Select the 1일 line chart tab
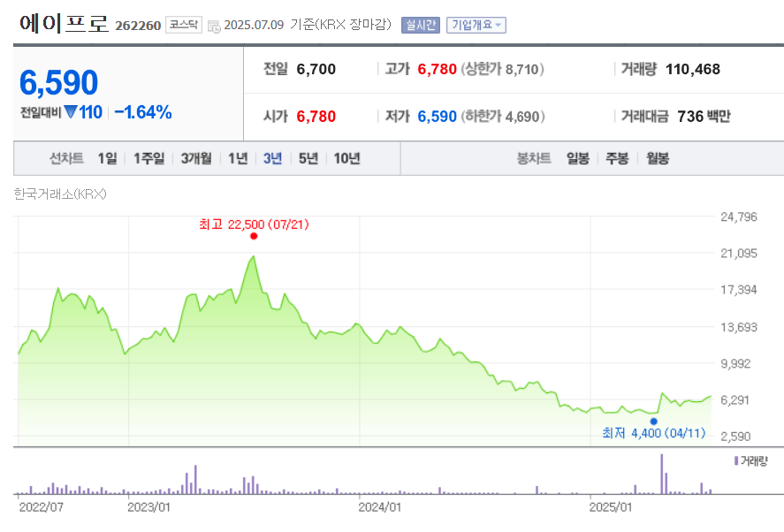 108,158
